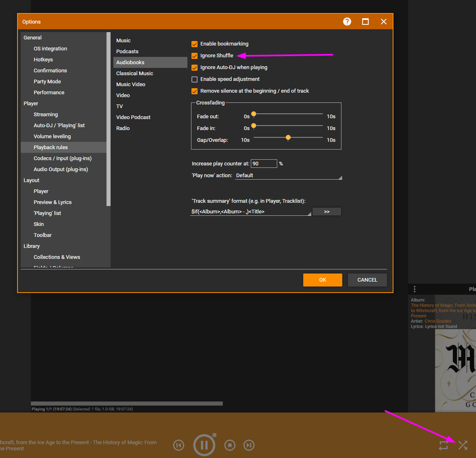
Task: Pause playback with the pause button
Action: [204, 445]
